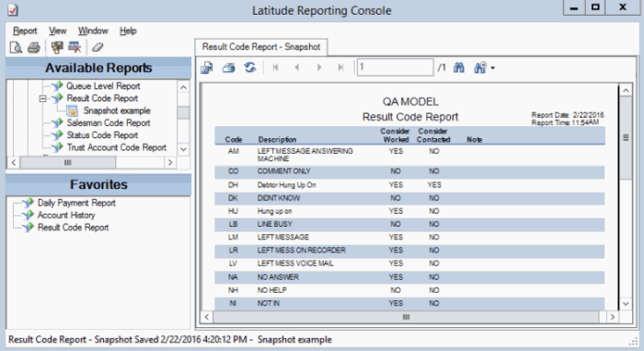This screenshot has height=351, width=644.
Task: Click the Available Reports scroll down arrow
Action: click(x=184, y=149)
